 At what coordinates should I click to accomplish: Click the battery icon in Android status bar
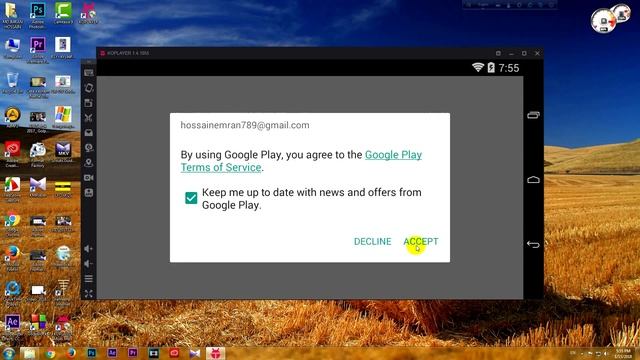(x=491, y=67)
